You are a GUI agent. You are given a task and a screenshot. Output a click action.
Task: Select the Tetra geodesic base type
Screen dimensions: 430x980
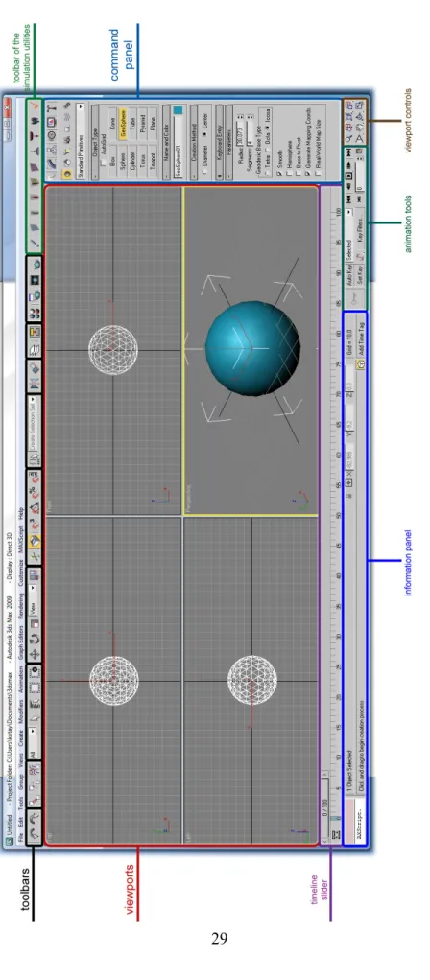click(x=268, y=173)
